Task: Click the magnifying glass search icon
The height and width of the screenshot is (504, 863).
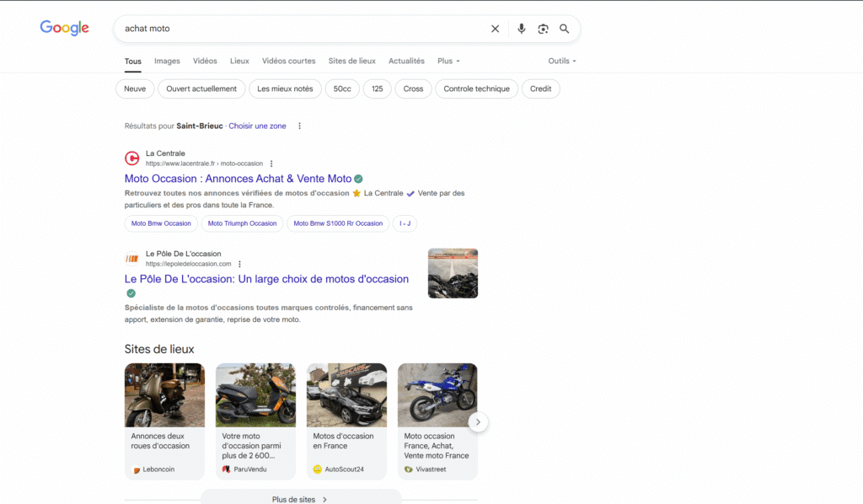Action: tap(564, 29)
